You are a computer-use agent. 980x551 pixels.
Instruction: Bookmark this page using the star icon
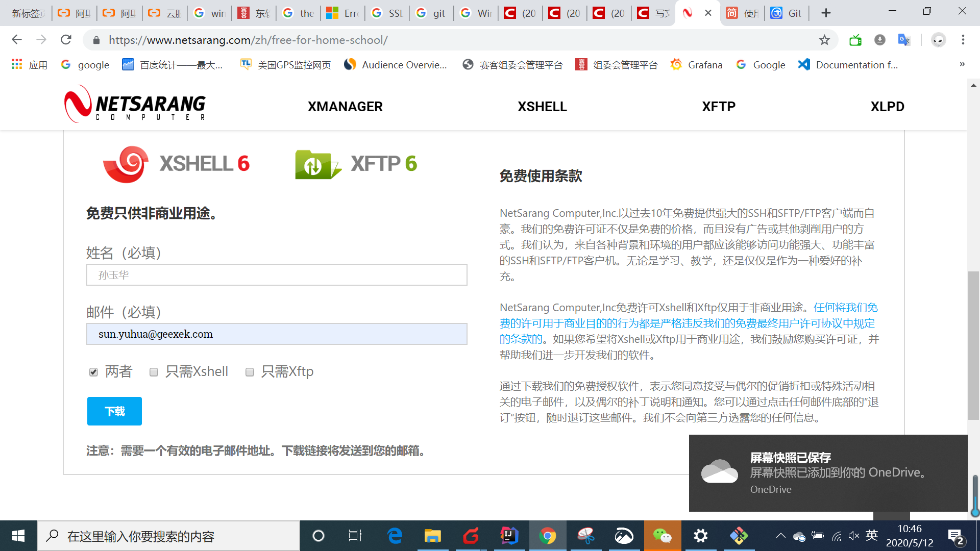(x=825, y=40)
